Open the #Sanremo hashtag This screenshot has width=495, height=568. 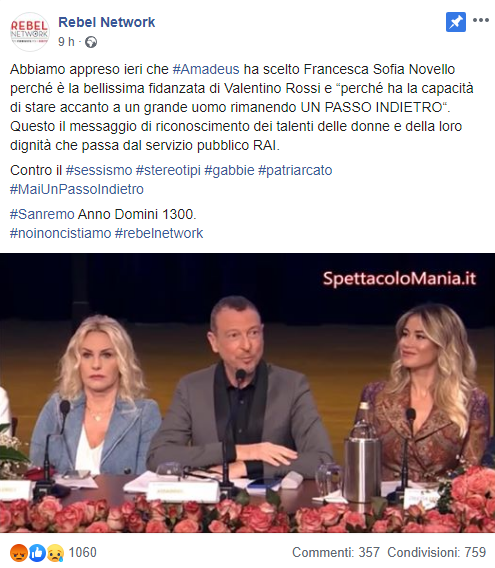pos(42,214)
